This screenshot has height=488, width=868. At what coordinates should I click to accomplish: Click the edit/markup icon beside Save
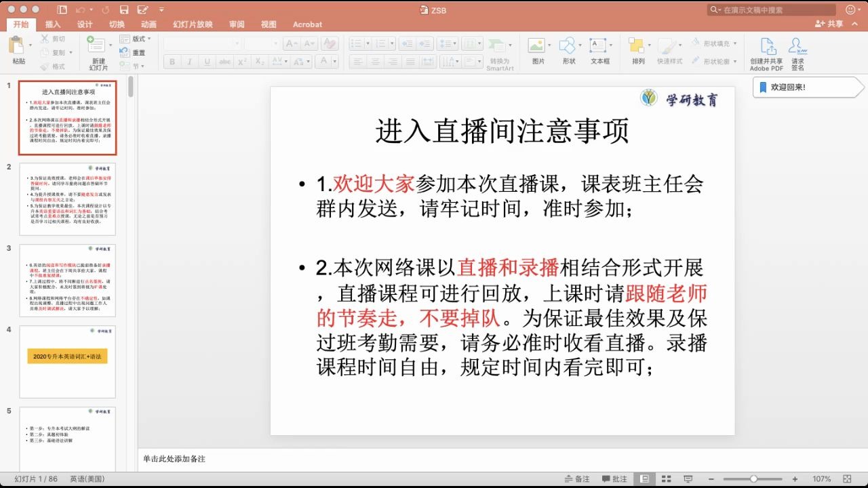pyautogui.click(x=143, y=10)
